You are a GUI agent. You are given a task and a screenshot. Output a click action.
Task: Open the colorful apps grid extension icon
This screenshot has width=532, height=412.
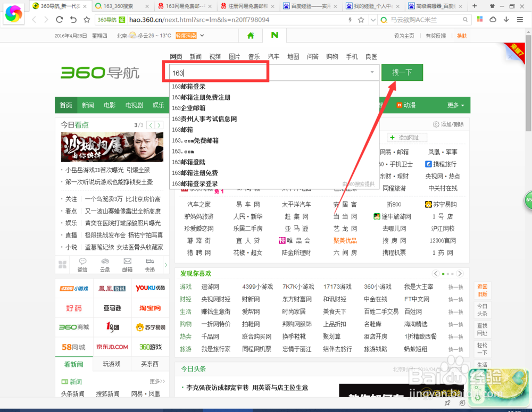pyautogui.click(x=480, y=19)
